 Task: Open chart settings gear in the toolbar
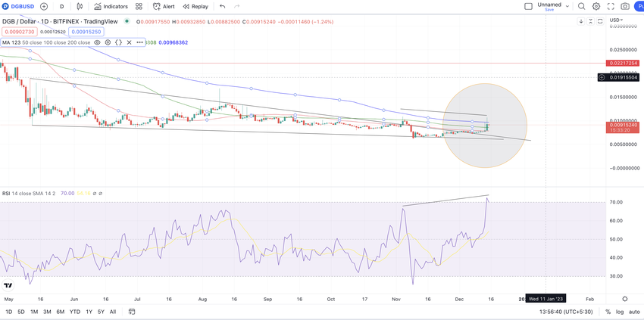click(596, 6)
